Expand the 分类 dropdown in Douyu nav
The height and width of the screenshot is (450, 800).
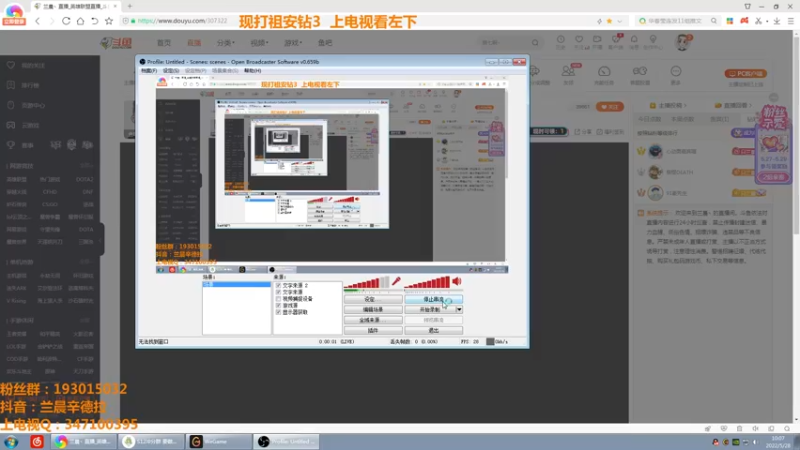pos(226,43)
